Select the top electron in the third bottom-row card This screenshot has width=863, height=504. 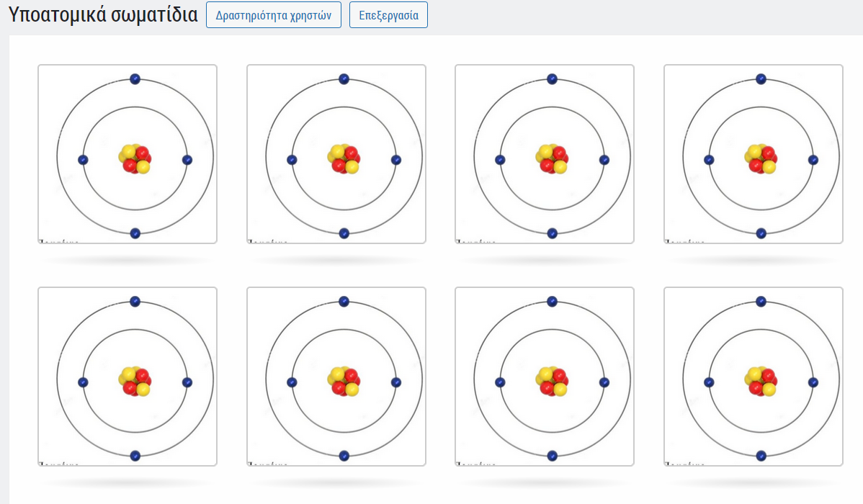coord(553,301)
